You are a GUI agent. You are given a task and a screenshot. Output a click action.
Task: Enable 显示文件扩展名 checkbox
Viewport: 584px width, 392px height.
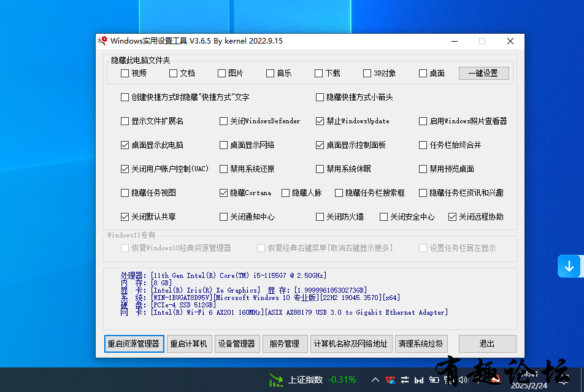(x=125, y=121)
